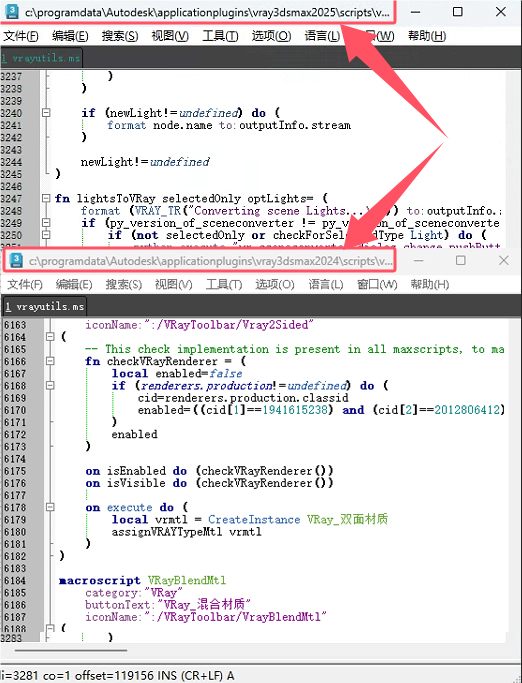Click the app icon in vray3dsmax2025 window title bar

click(12, 12)
